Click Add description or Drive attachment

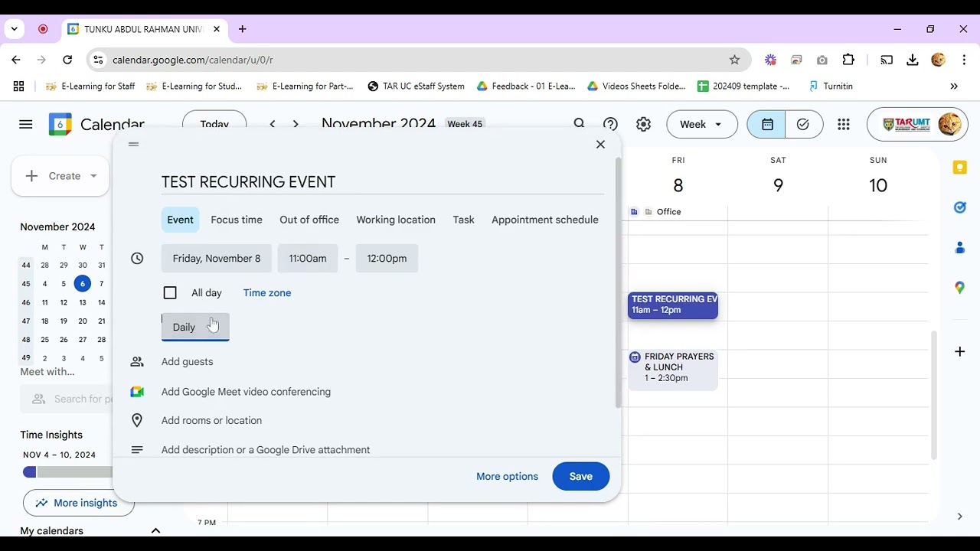266,449
